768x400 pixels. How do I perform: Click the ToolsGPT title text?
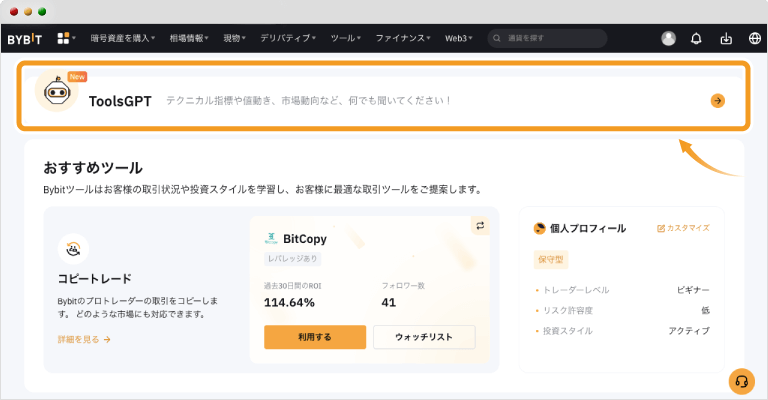[120, 101]
